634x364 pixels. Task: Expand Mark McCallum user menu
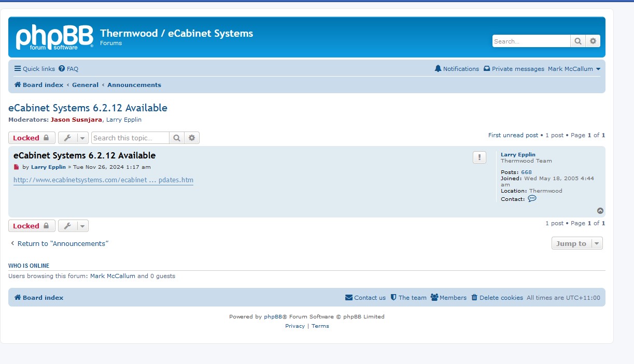574,69
